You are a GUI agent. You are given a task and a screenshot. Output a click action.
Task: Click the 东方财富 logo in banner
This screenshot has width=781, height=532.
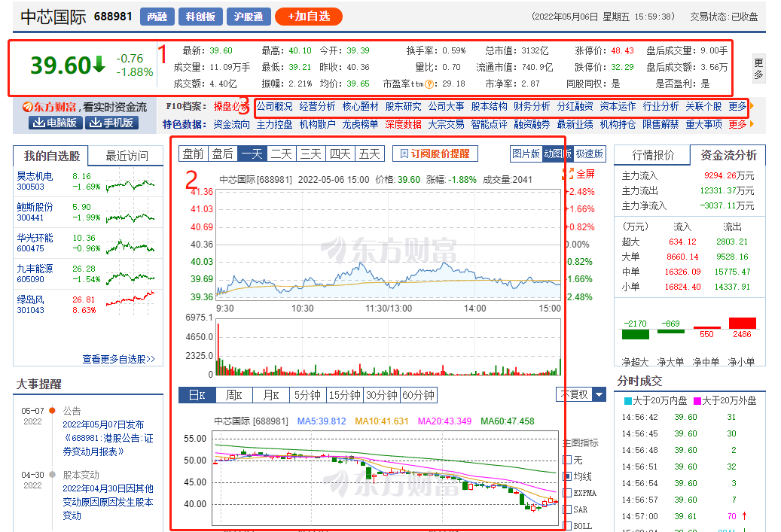click(49, 107)
